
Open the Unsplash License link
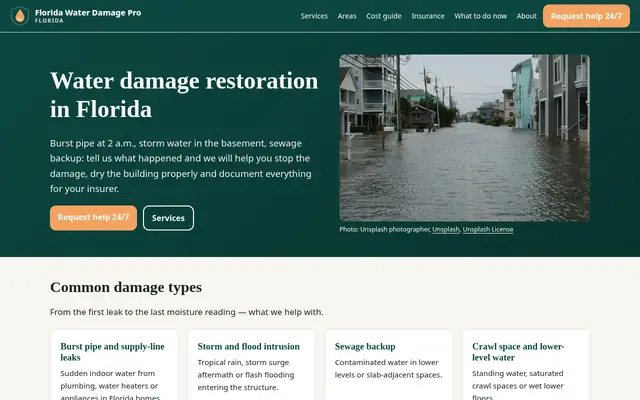click(x=488, y=229)
